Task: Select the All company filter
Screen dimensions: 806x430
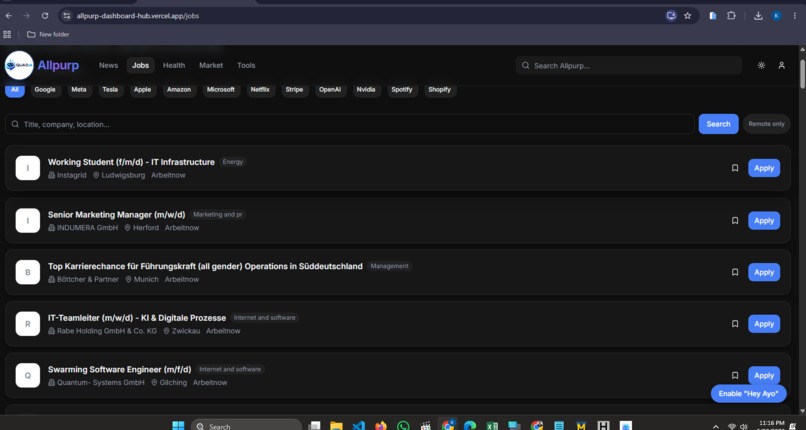Action: pyautogui.click(x=15, y=89)
